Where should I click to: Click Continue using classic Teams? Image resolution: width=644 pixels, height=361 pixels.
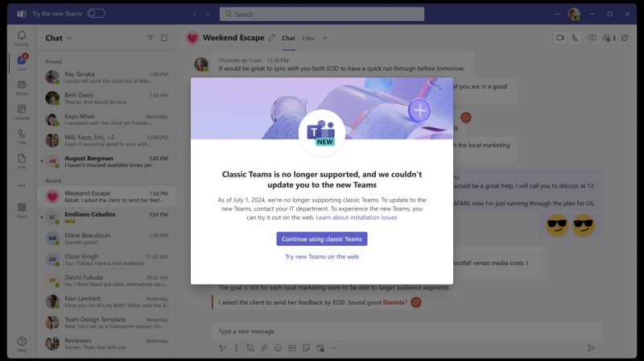(322, 239)
